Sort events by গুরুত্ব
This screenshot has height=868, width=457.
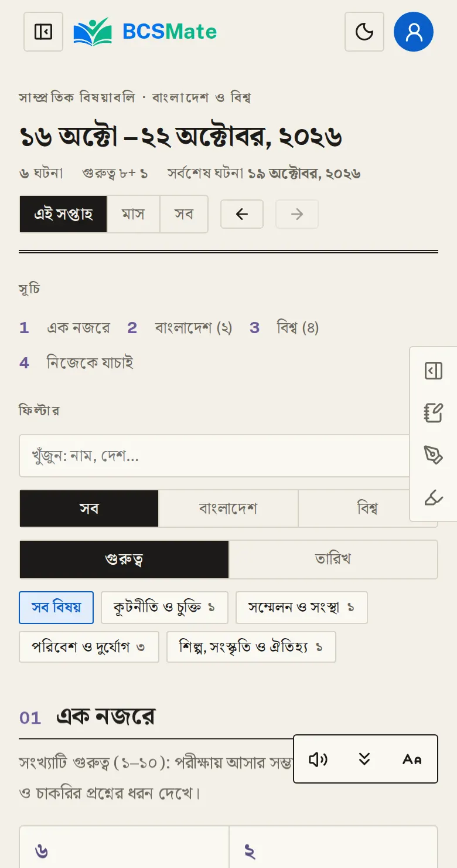click(124, 559)
